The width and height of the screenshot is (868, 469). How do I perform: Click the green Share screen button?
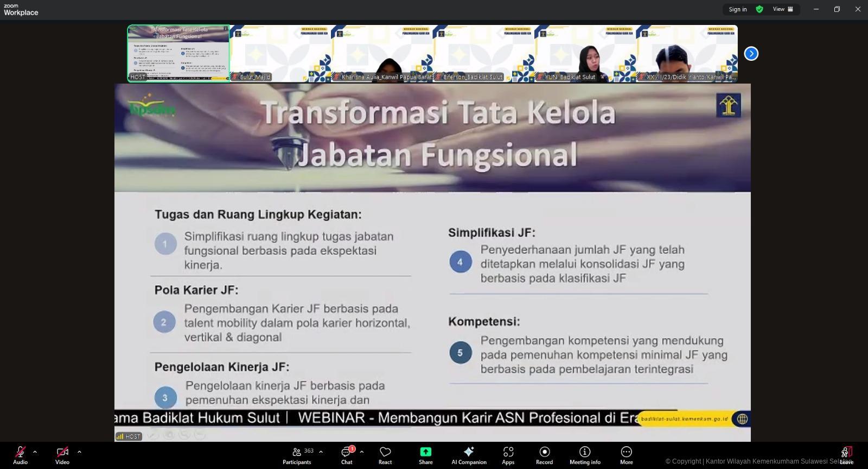[x=426, y=455]
